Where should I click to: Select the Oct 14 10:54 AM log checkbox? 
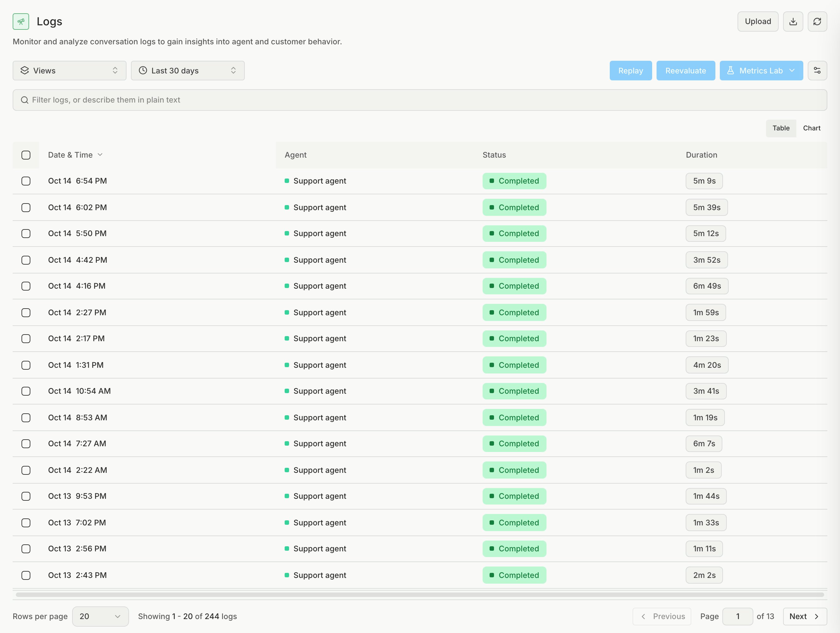[x=26, y=391]
